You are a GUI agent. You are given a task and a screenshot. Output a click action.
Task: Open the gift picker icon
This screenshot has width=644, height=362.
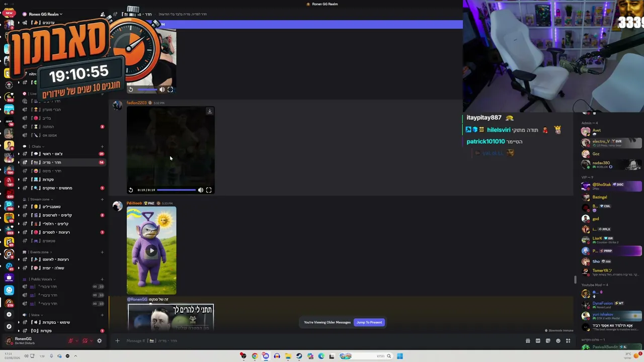click(x=528, y=341)
